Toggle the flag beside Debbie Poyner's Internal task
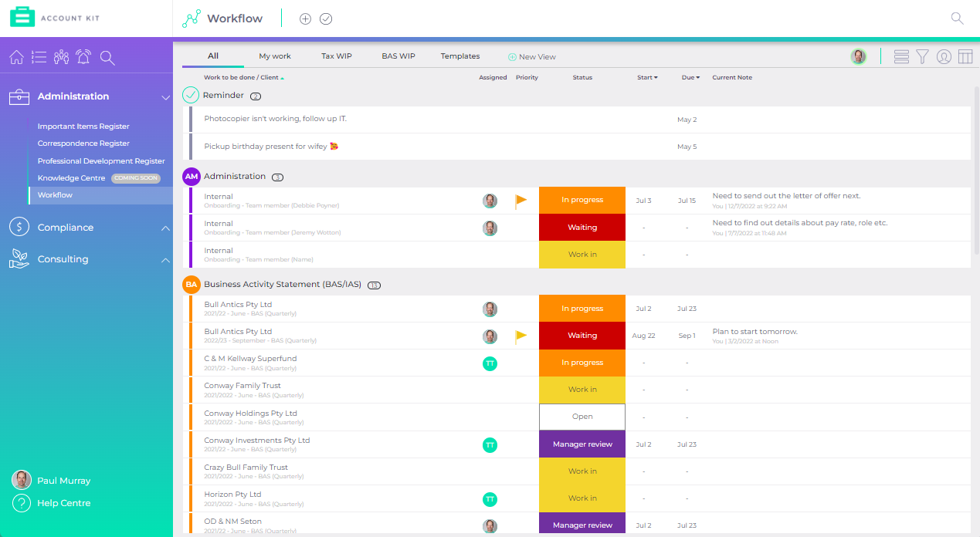Image resolution: width=980 pixels, height=537 pixels. [x=521, y=200]
